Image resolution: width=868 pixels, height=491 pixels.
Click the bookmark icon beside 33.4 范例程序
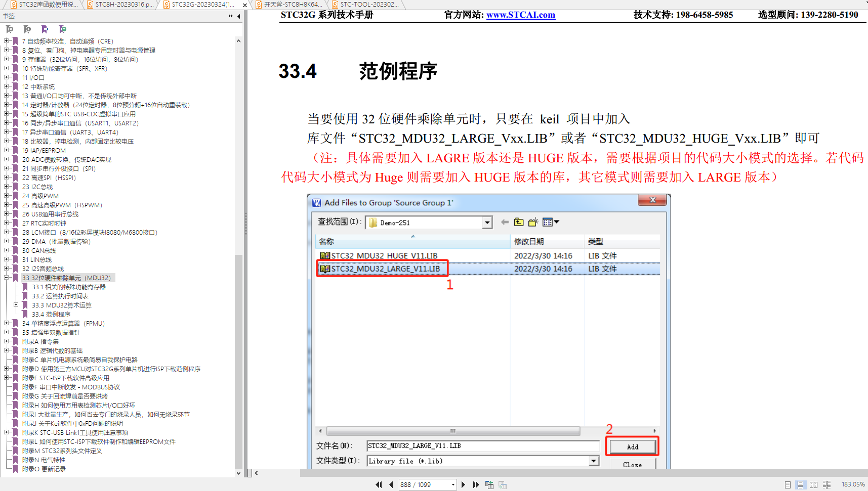[x=25, y=314]
